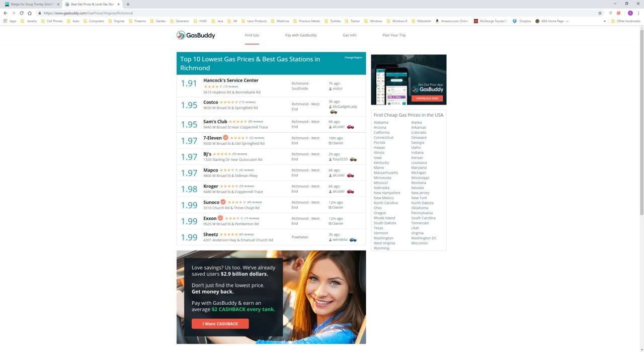Open the California state link
Image resolution: width=644 pixels, height=352 pixels.
[x=381, y=133]
